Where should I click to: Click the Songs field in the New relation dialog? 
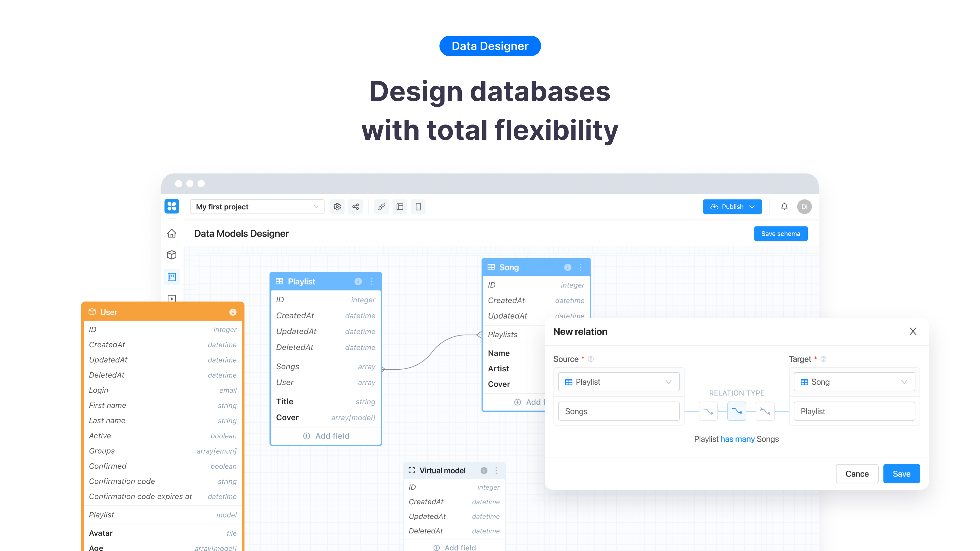click(x=618, y=411)
